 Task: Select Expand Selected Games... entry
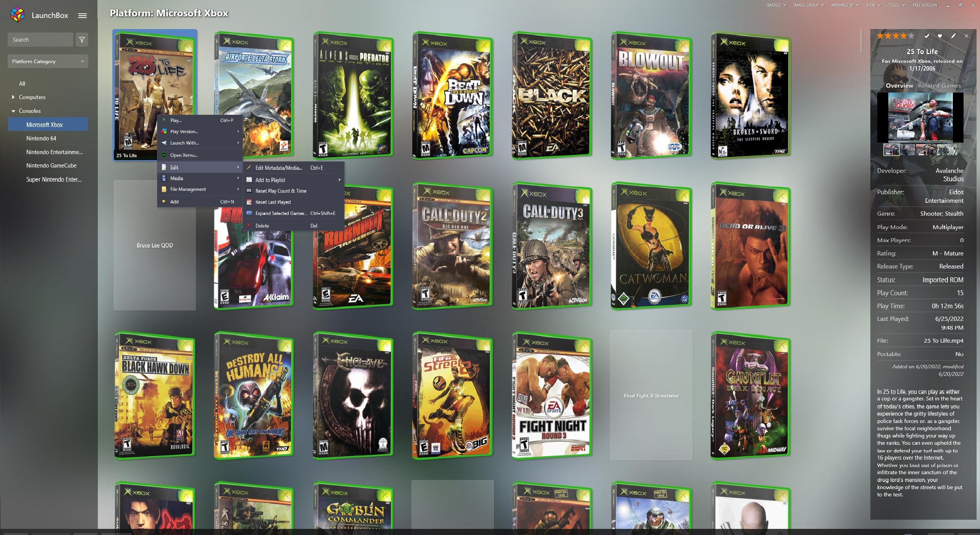[x=293, y=213]
